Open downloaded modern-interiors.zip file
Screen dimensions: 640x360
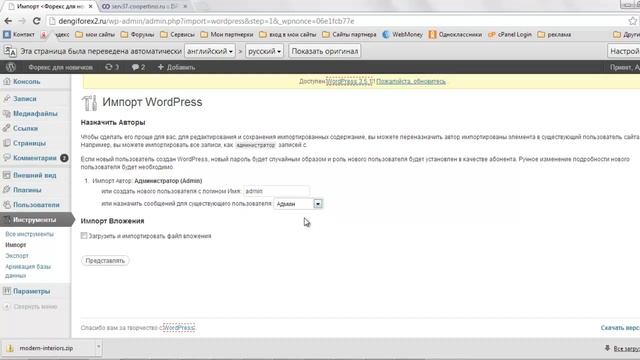[x=46, y=348]
